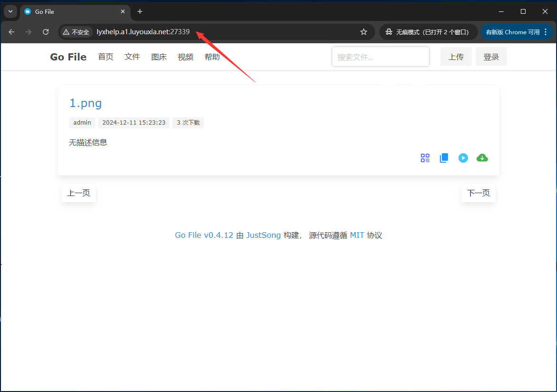Open the 视频 navigation item
Screen dimensions: 557x392
(185, 57)
